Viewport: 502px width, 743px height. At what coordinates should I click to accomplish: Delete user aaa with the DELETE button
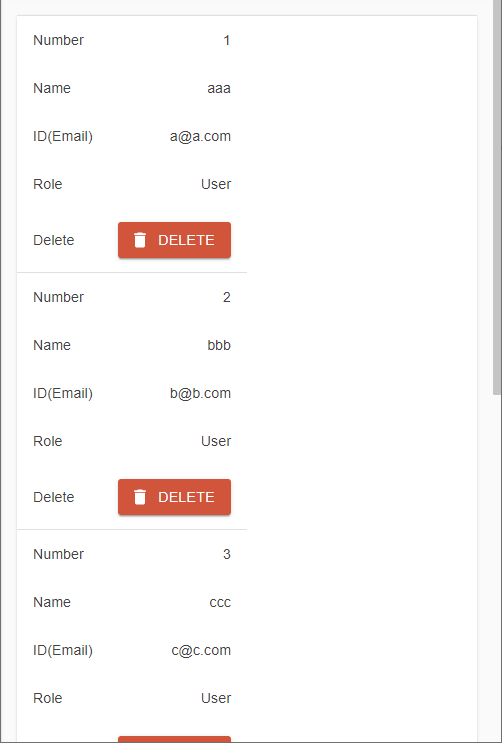pos(174,240)
